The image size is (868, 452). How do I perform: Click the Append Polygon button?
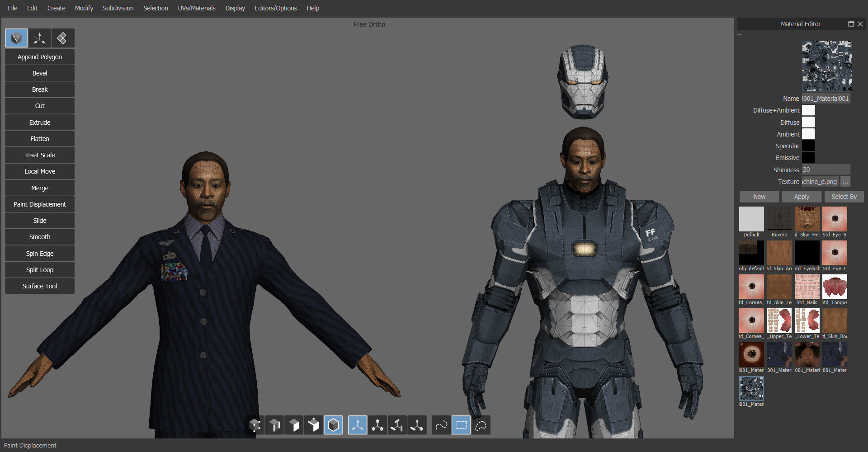40,57
